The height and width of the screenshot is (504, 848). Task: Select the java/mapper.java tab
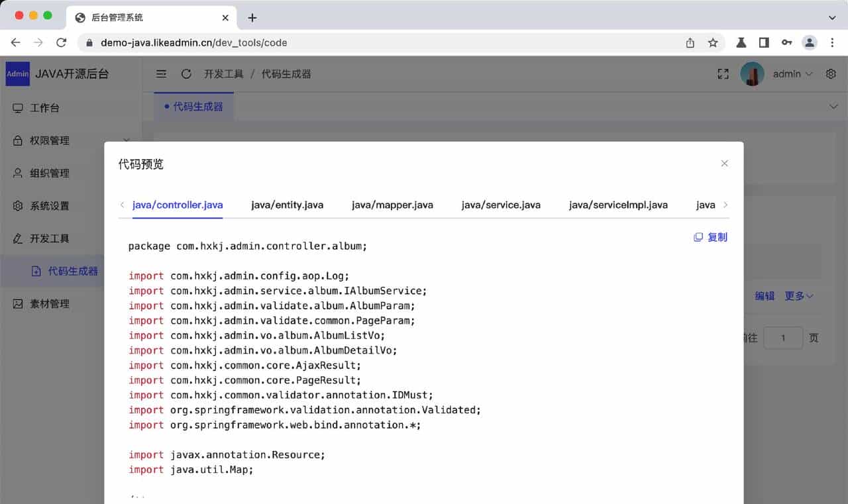coord(392,205)
